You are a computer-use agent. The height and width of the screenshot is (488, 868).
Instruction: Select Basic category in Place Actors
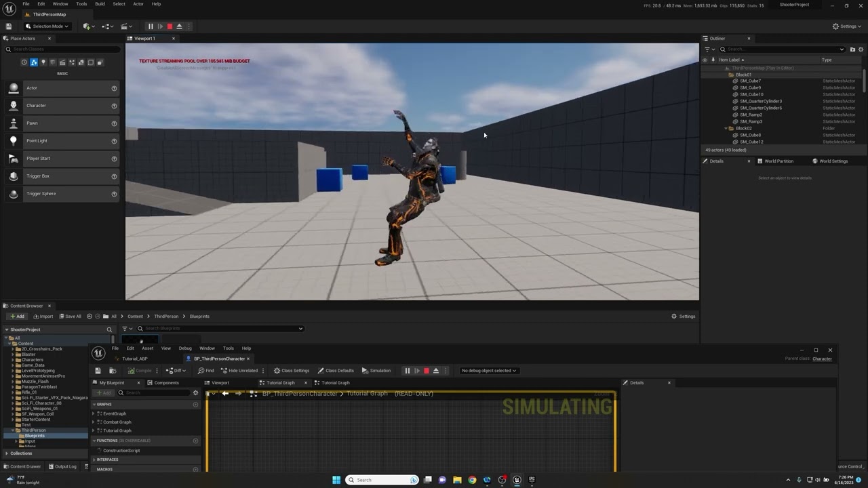(x=34, y=62)
